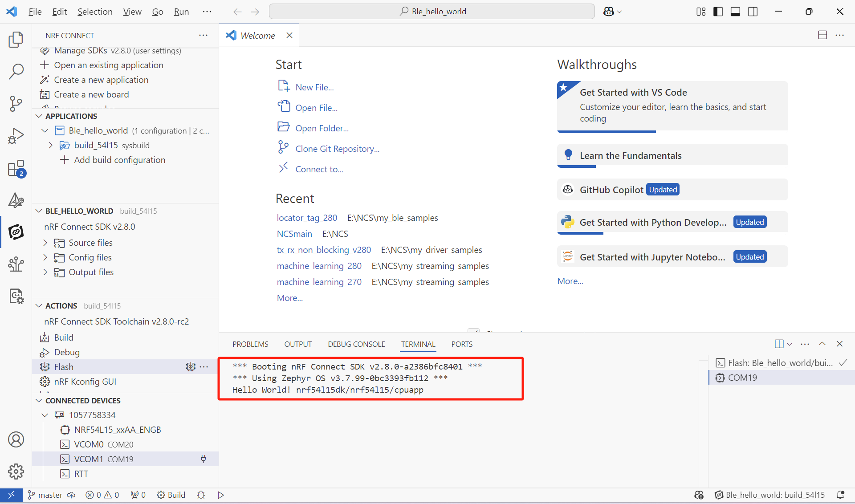Expand build_54l15 sysbuild node
Screen dimensions: 855x504
tap(50, 145)
